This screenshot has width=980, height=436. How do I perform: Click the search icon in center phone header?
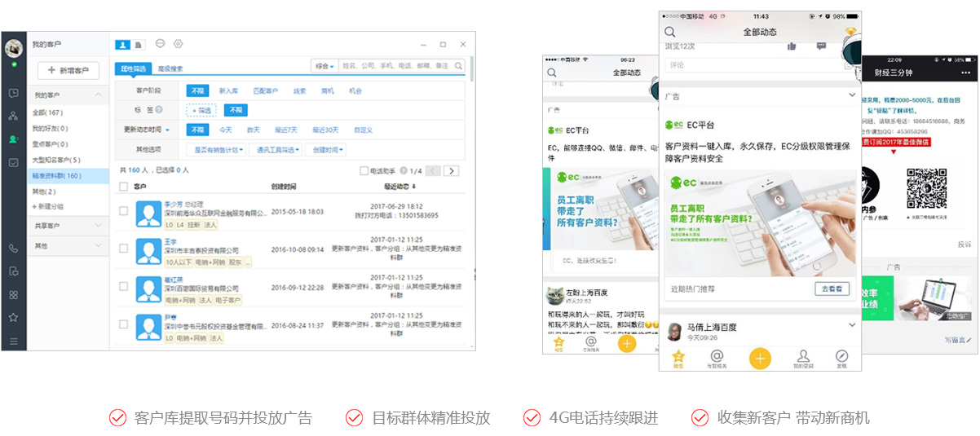coord(670,32)
